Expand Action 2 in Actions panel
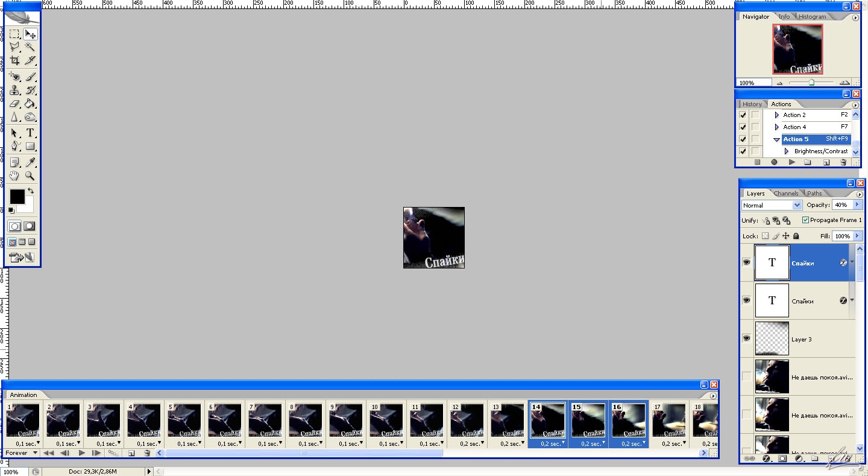This screenshot has width=868, height=476. point(777,115)
